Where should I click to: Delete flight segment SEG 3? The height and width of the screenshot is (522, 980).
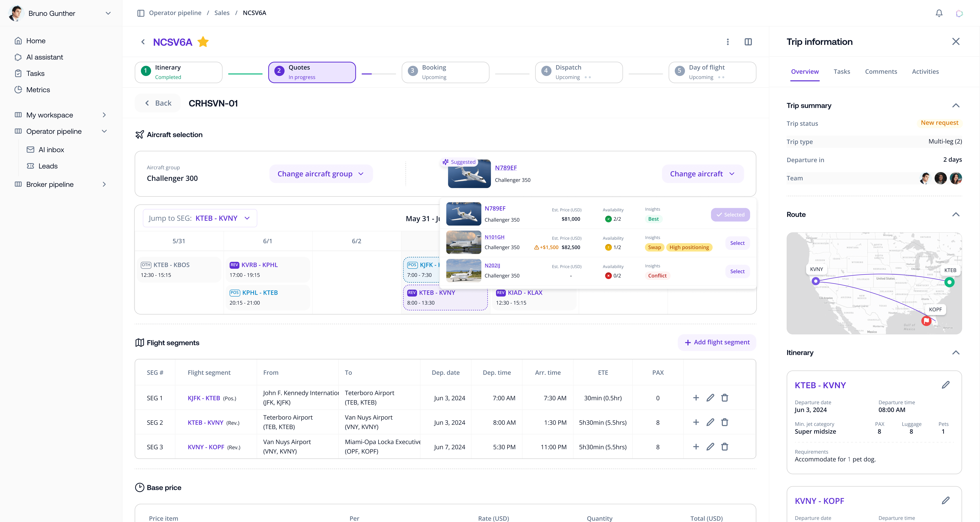[725, 447]
